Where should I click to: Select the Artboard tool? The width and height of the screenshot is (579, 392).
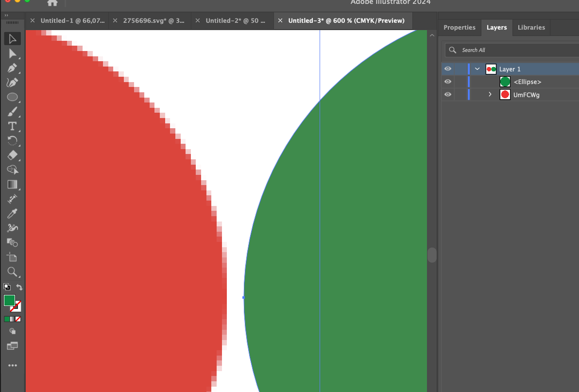(x=12, y=257)
